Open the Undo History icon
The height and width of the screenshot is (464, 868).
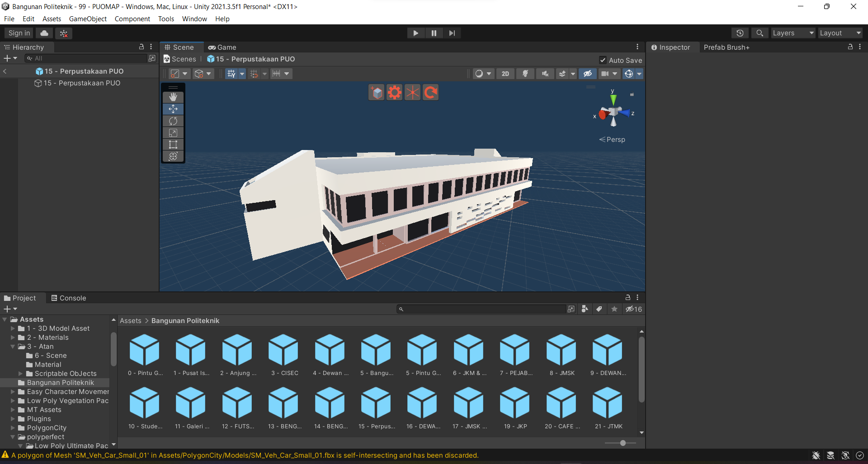tap(740, 33)
